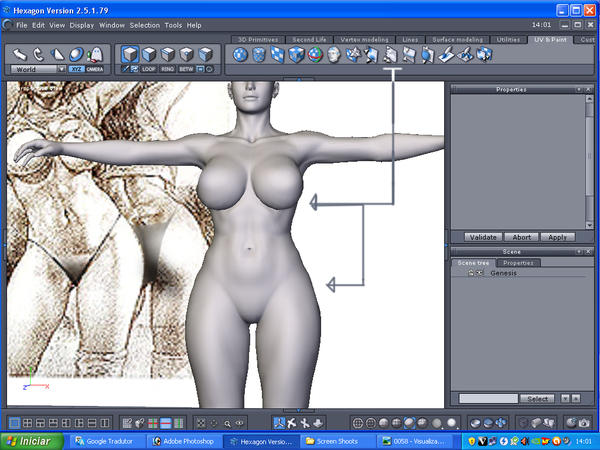Image resolution: width=600 pixels, height=450 pixels.
Task: Switch to the Vertex modeling tab
Action: point(364,39)
